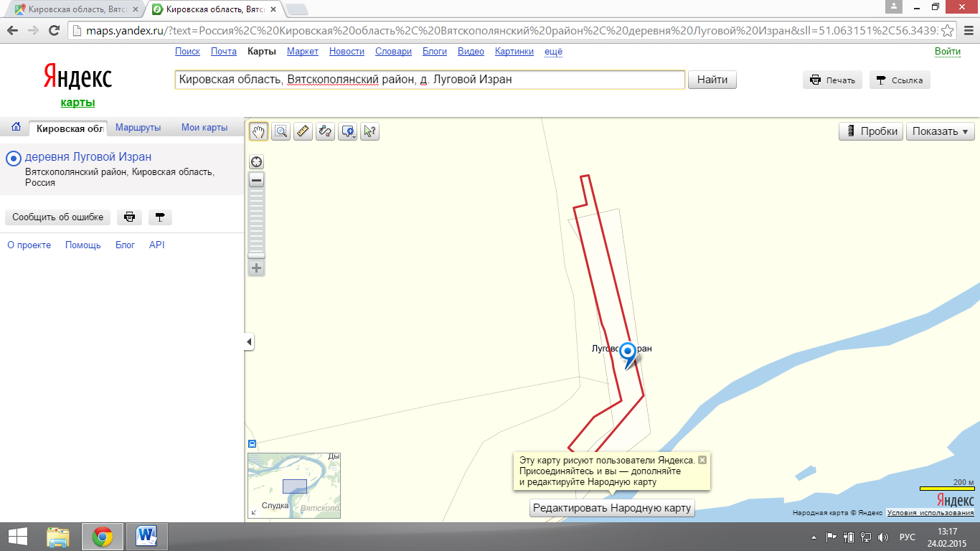Activate the route drawing tool
Viewport: 980px width, 551px height.
tap(325, 131)
